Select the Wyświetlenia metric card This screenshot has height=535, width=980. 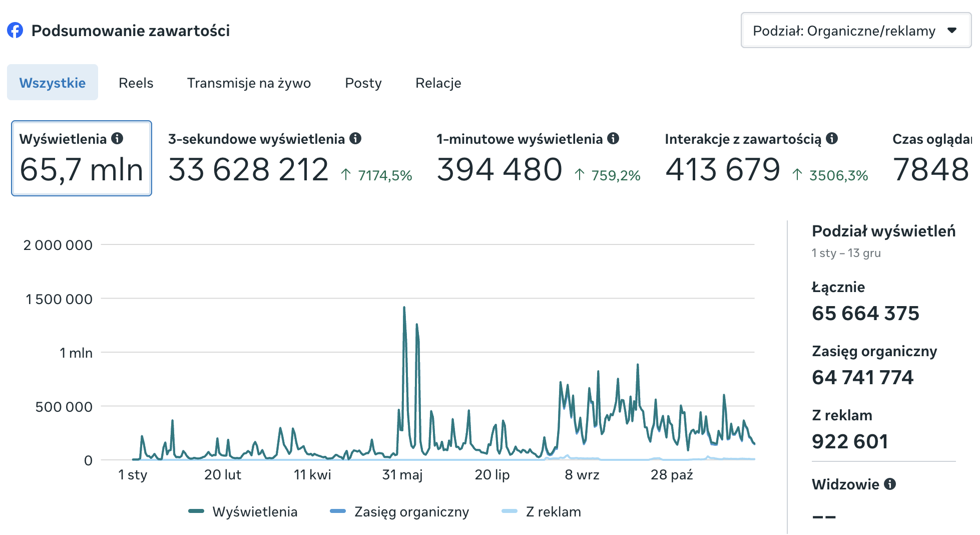tap(82, 158)
